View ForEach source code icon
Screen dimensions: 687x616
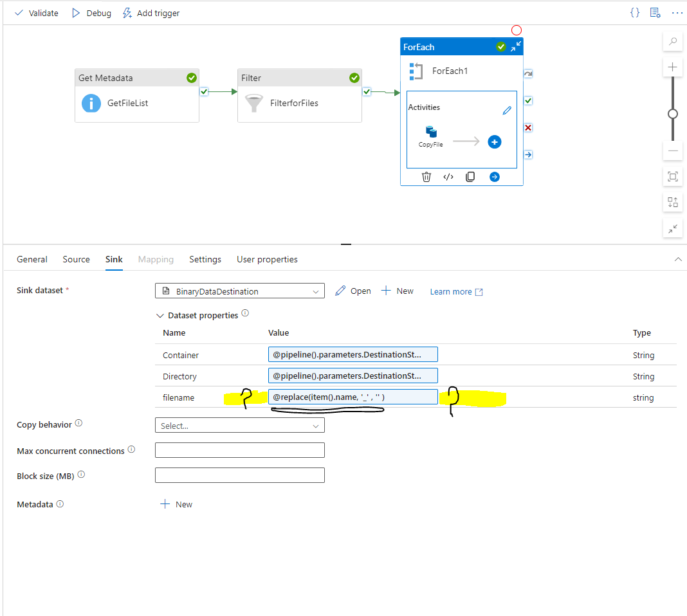pyautogui.click(x=448, y=177)
